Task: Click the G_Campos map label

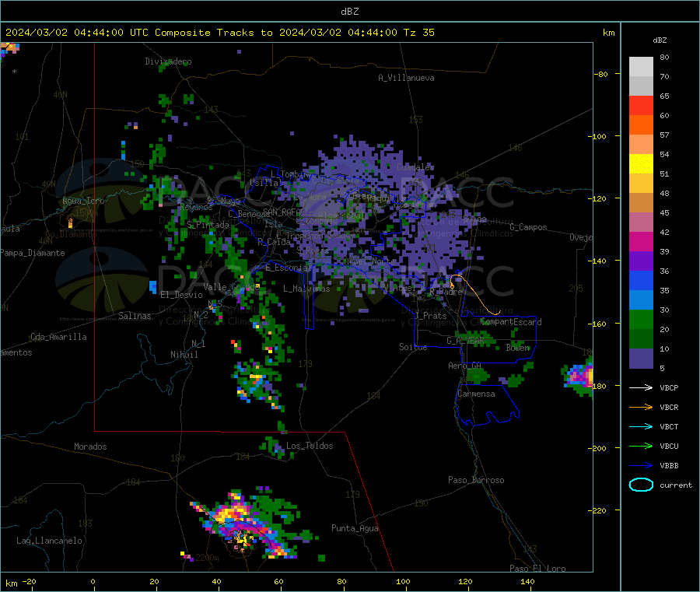Action: coord(529,227)
